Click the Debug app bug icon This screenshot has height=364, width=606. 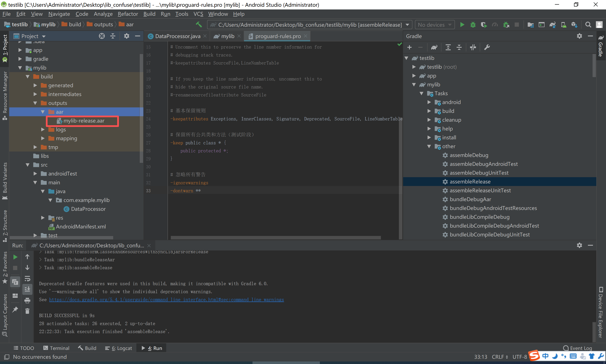473,25
